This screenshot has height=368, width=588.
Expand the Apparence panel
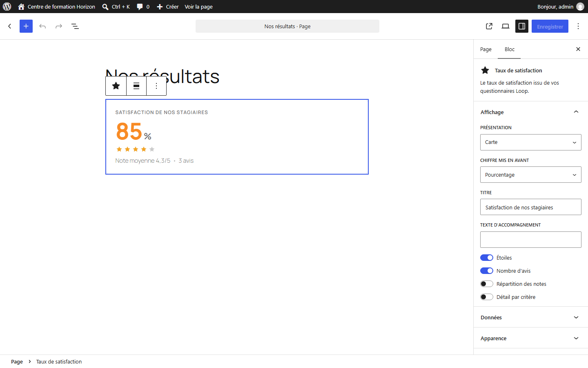(x=531, y=338)
